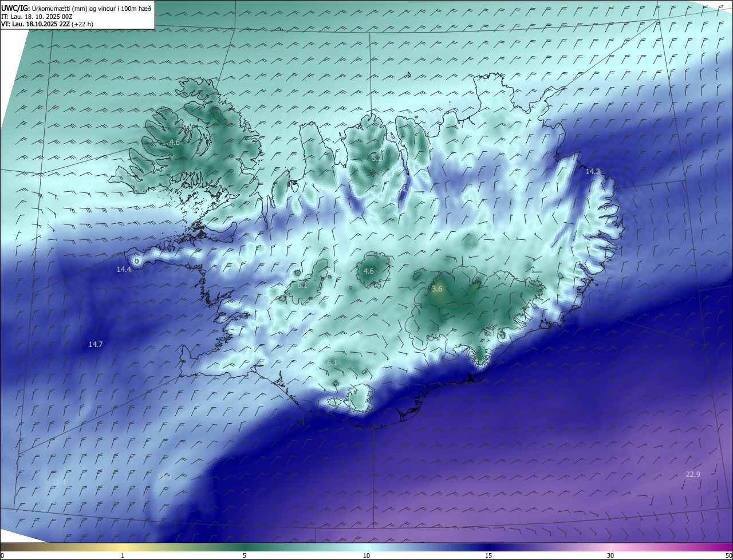Click the 6.1 value on Langjökull glacier

tap(302, 285)
